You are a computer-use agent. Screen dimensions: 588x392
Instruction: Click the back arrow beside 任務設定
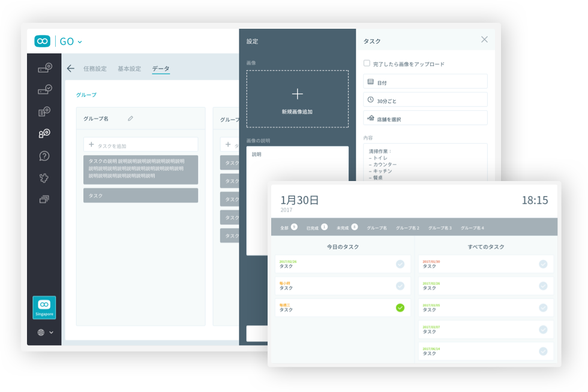pyautogui.click(x=71, y=68)
